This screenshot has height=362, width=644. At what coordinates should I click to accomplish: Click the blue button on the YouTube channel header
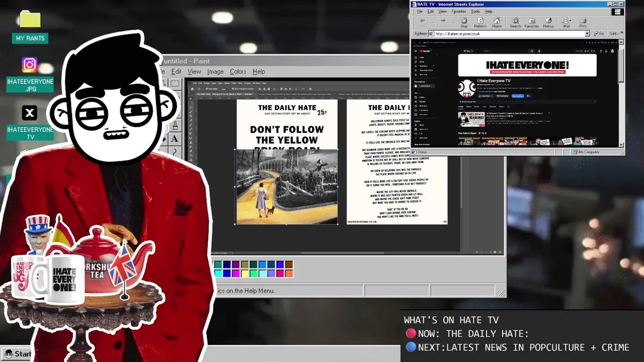click(517, 96)
